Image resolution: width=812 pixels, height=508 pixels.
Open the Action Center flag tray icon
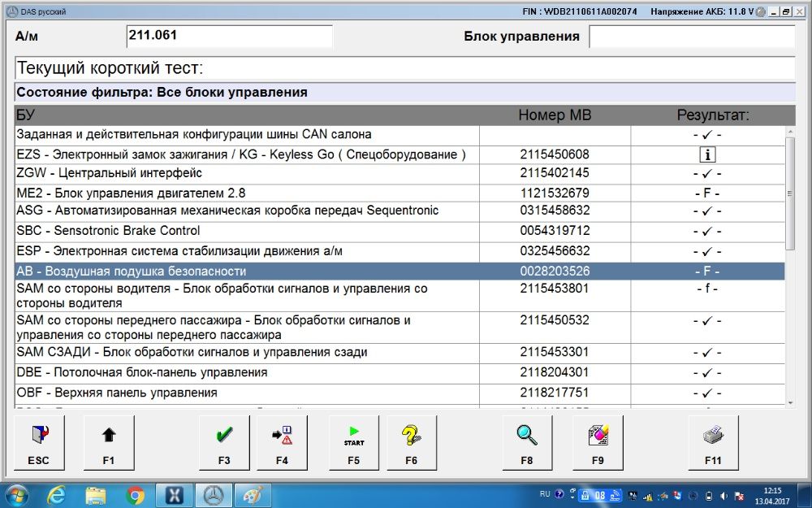click(x=740, y=496)
